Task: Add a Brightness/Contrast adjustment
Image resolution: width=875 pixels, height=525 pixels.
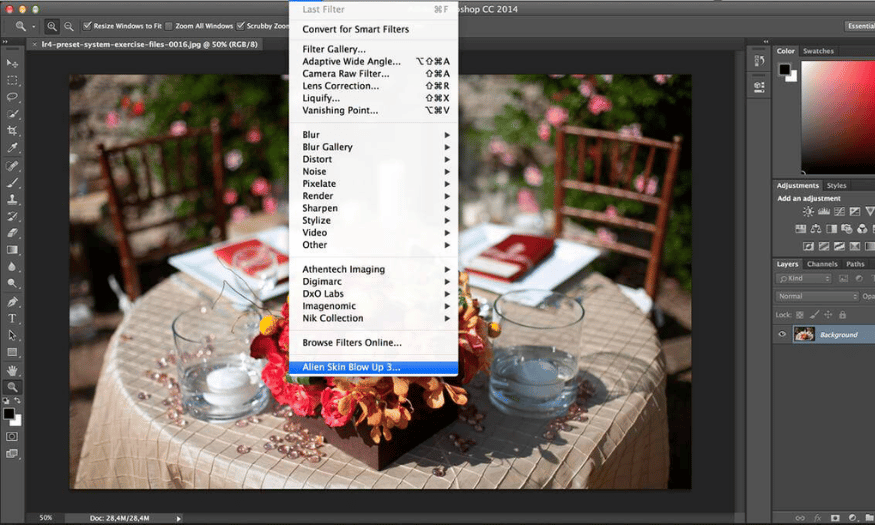Action: [x=807, y=211]
